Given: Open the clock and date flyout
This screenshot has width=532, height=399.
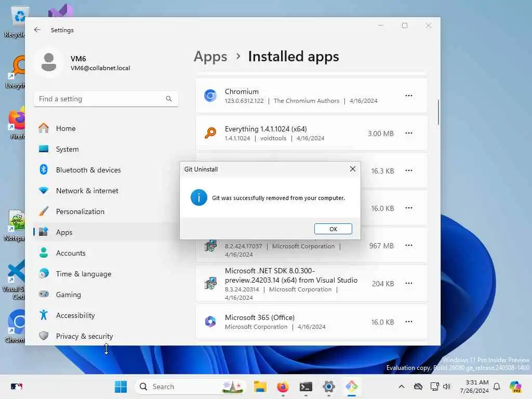Looking at the screenshot, I should [474, 387].
